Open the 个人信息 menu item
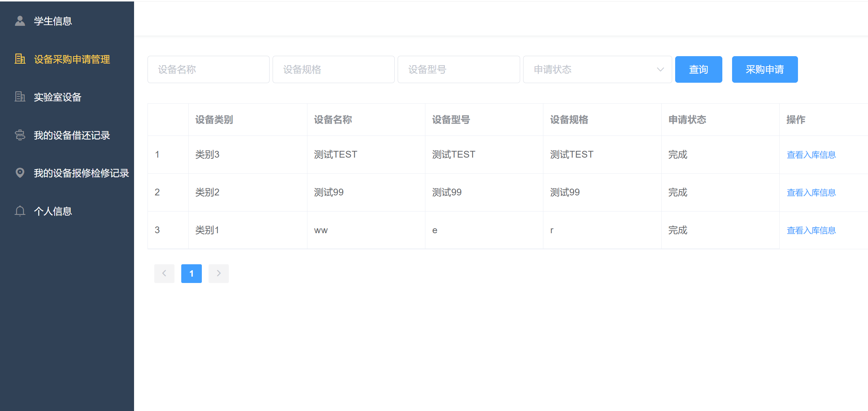Screen dimensions: 868x411 coord(52,211)
